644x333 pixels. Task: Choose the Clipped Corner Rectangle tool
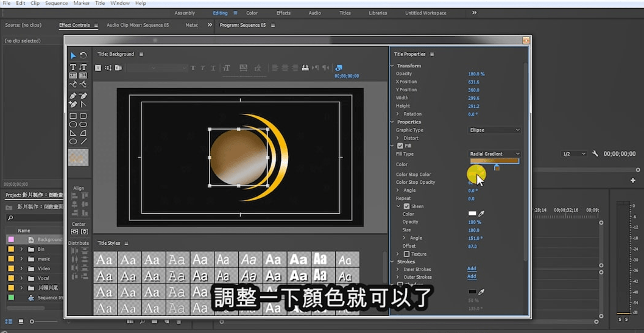click(73, 124)
